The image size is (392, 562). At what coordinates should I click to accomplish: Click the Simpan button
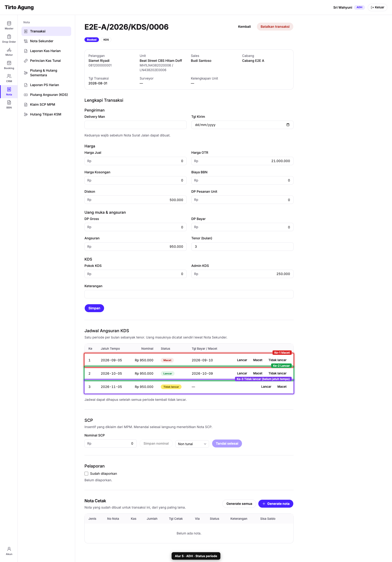point(94,308)
